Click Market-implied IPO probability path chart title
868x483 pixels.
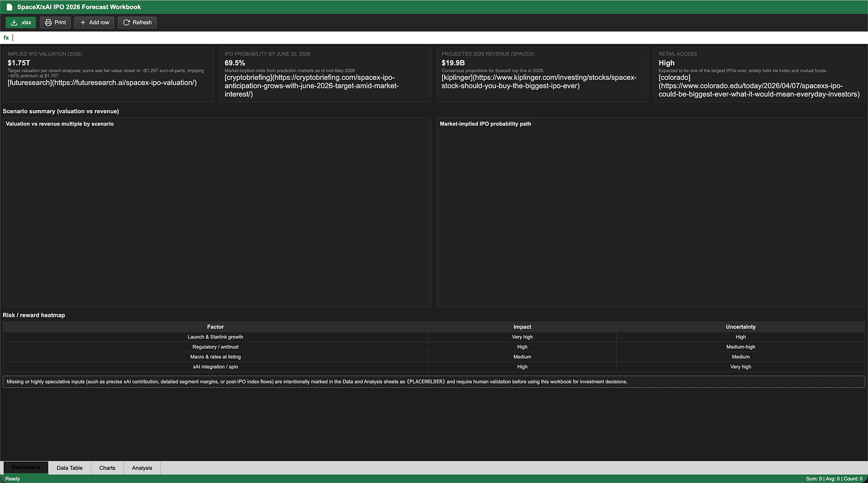485,124
